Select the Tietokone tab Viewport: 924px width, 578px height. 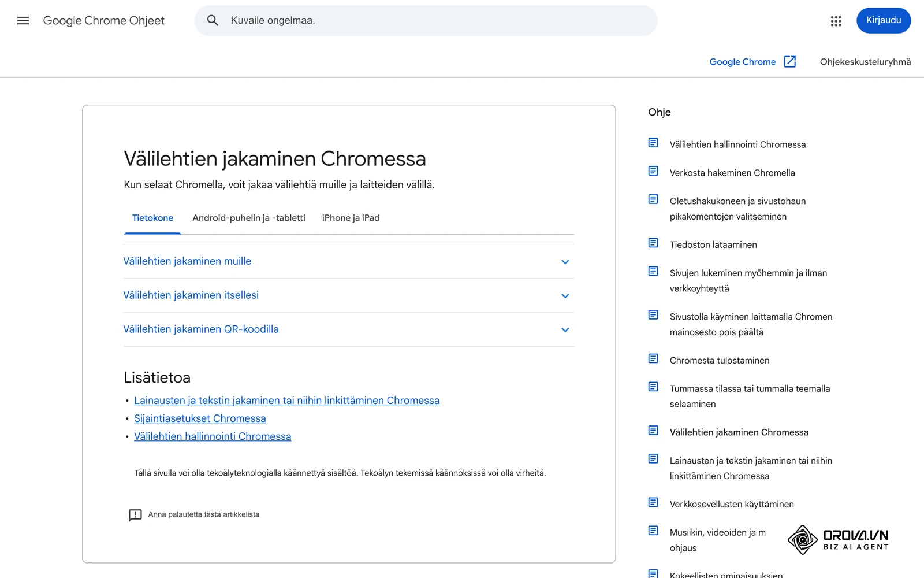click(x=152, y=218)
